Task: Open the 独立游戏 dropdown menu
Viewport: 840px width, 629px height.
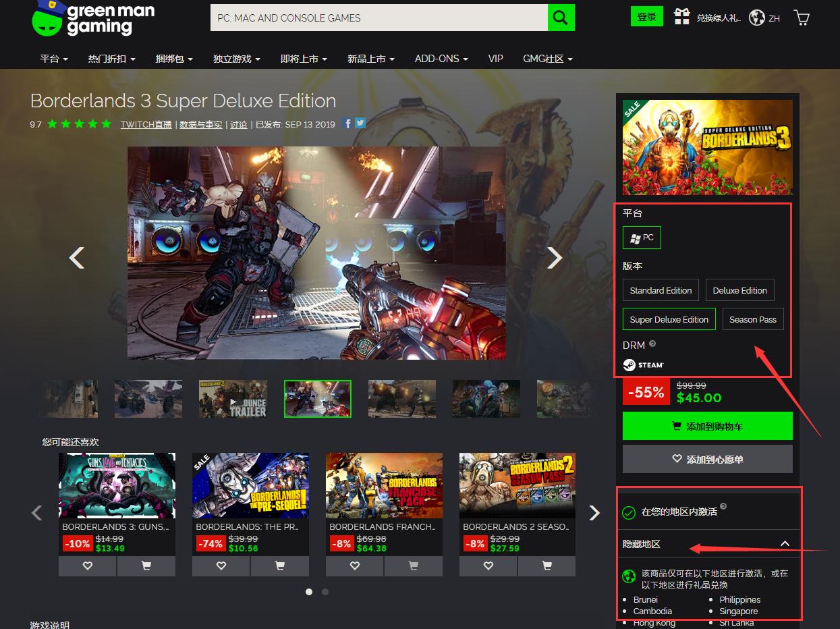Action: click(236, 59)
